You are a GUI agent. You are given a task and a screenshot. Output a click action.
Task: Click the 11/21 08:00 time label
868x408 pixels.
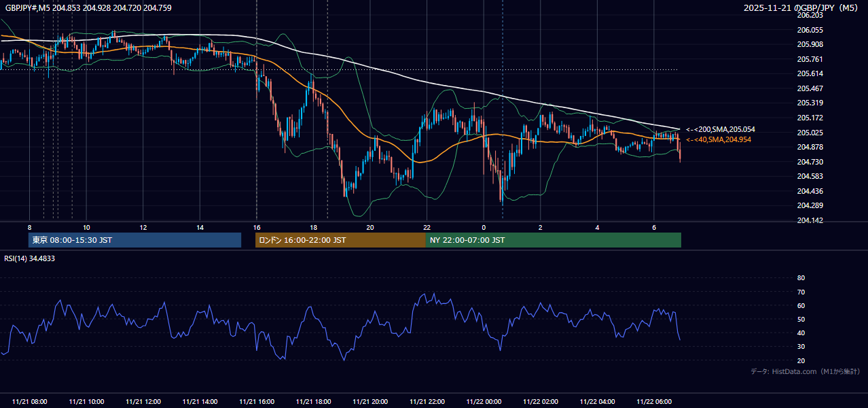[30, 402]
